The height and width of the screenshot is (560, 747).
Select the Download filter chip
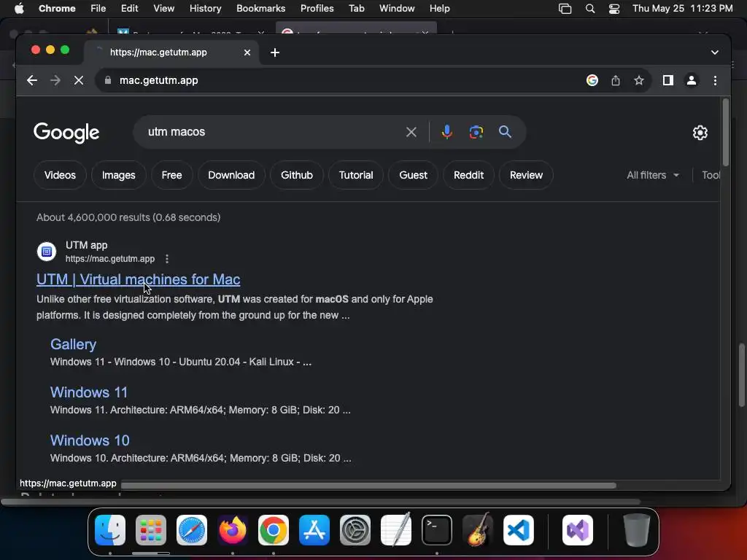tap(231, 175)
